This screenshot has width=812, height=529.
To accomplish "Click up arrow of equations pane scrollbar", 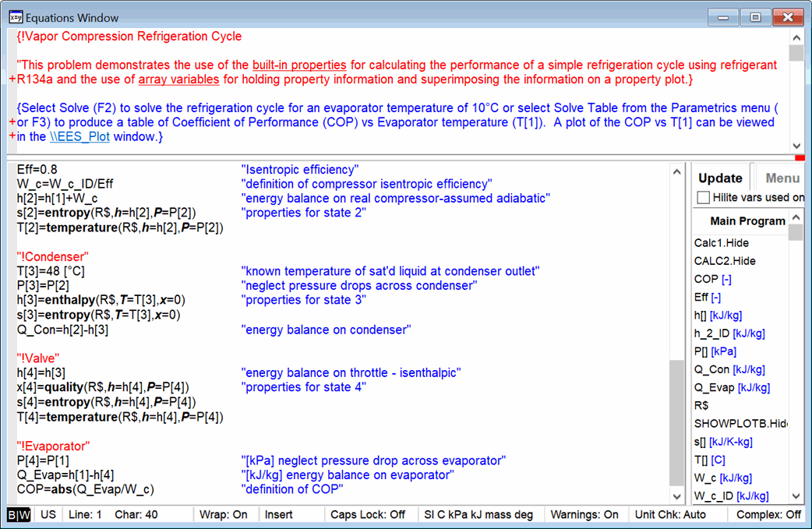I will (676, 171).
